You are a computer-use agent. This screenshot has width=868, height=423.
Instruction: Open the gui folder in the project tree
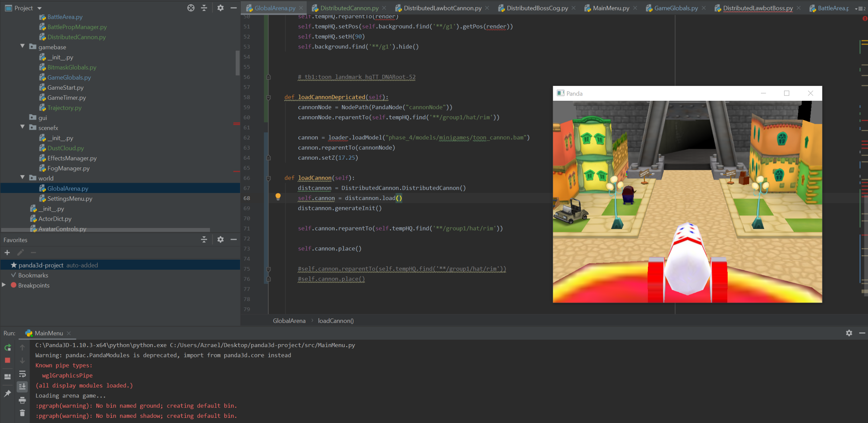tap(43, 118)
